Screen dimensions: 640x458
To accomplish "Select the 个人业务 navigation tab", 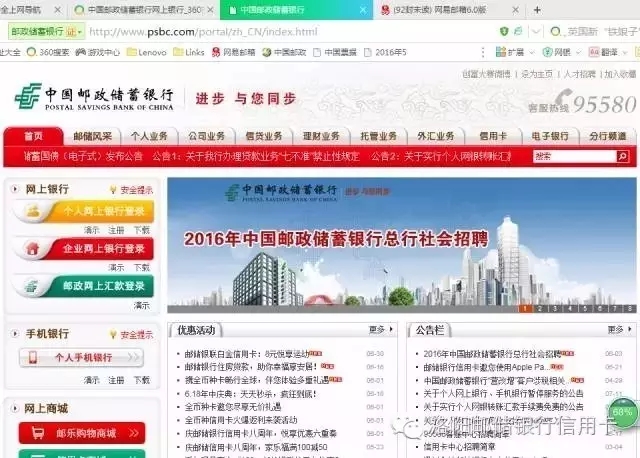I will [149, 136].
